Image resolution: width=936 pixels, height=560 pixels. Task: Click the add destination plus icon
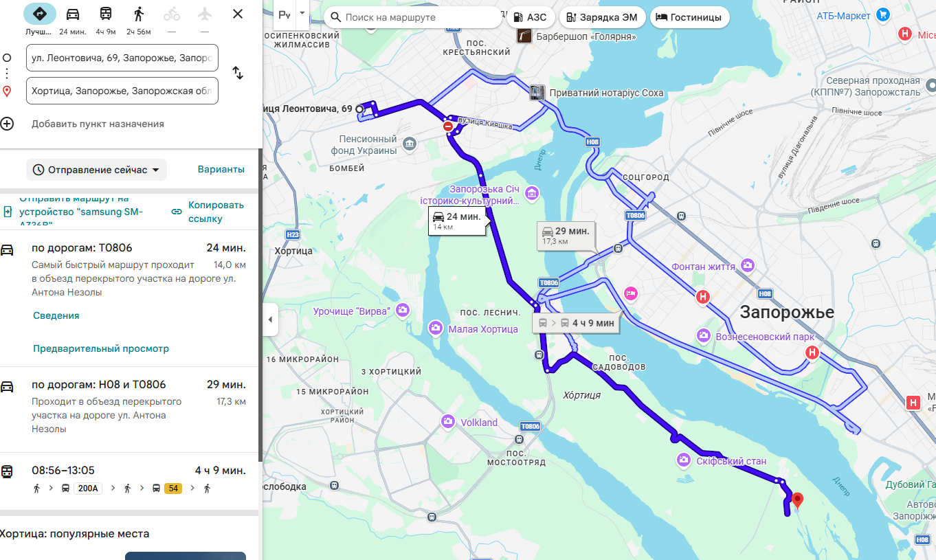(x=7, y=124)
